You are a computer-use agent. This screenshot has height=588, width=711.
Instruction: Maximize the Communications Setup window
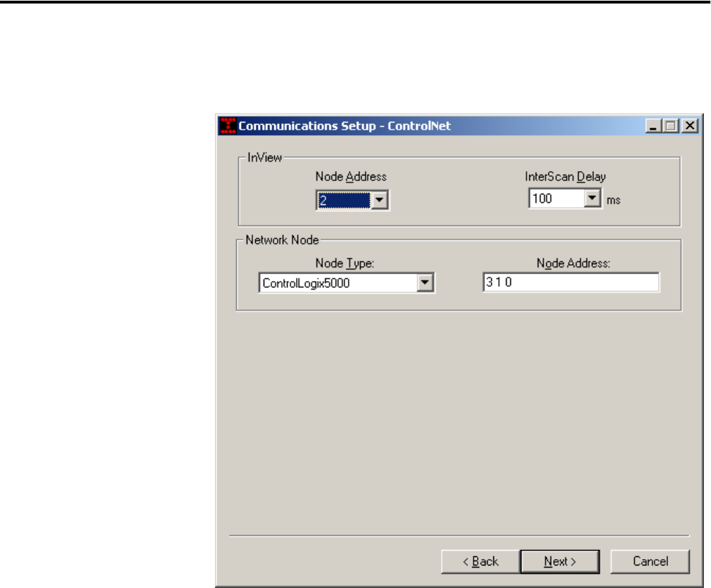671,125
